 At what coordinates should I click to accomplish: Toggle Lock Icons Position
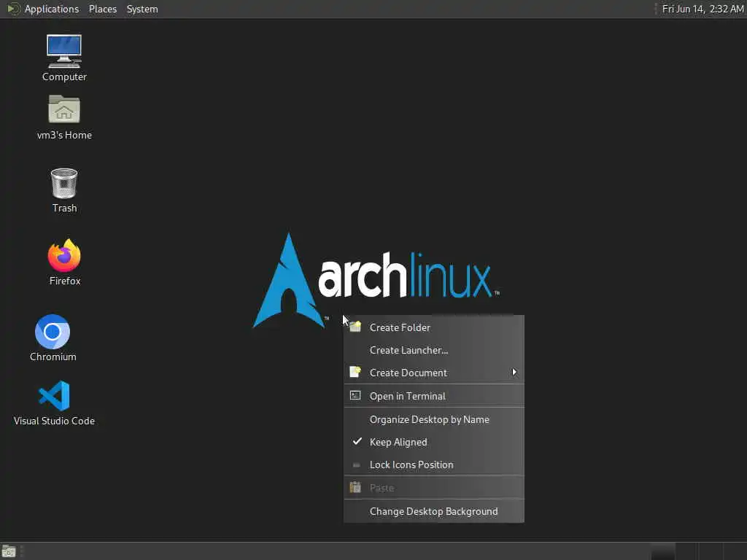point(433,464)
